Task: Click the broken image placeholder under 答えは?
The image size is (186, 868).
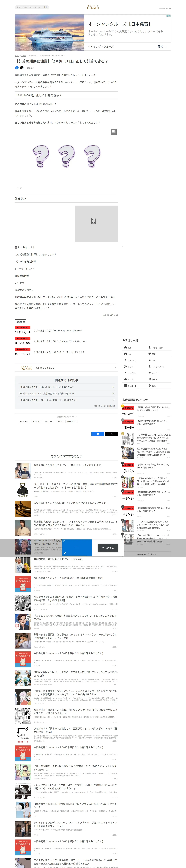Action: (x=96, y=224)
